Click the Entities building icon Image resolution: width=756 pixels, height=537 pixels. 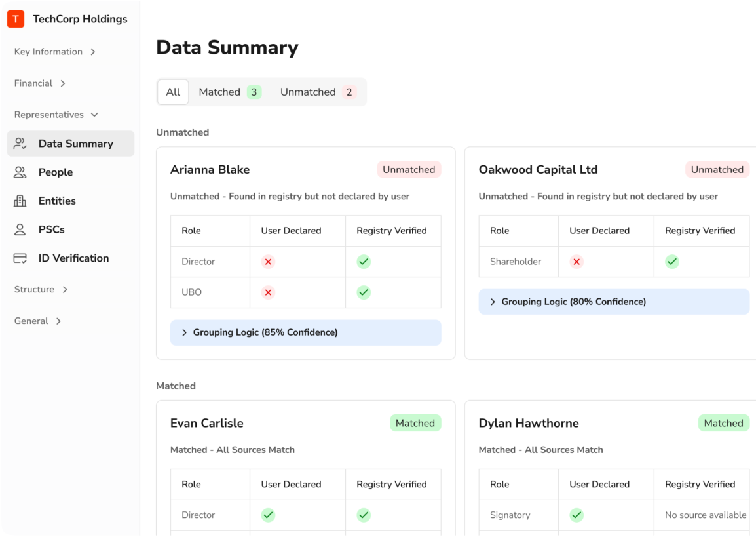(20, 201)
